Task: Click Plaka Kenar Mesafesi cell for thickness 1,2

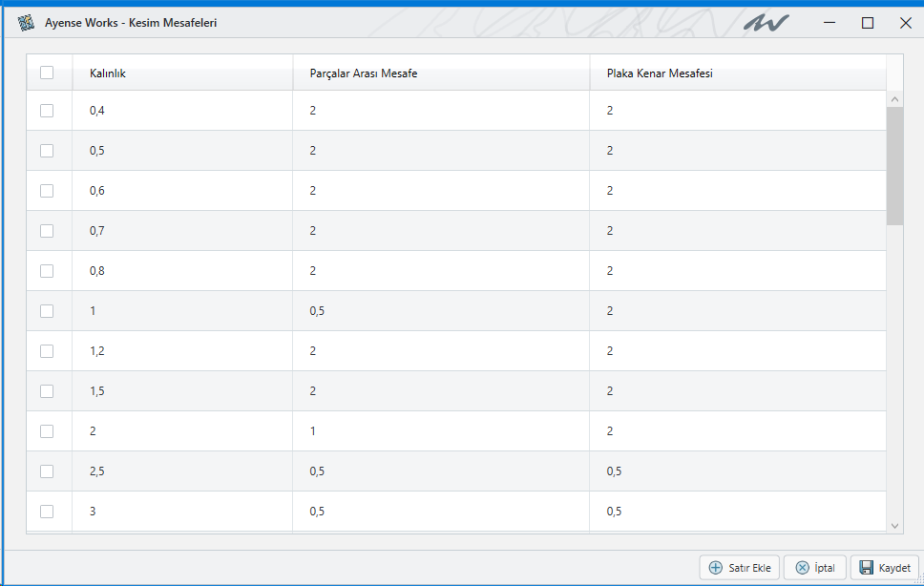Action: (738, 351)
